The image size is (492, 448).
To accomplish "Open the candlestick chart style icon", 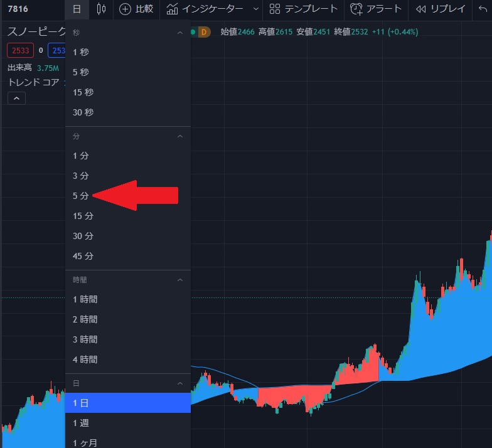I will click(101, 9).
